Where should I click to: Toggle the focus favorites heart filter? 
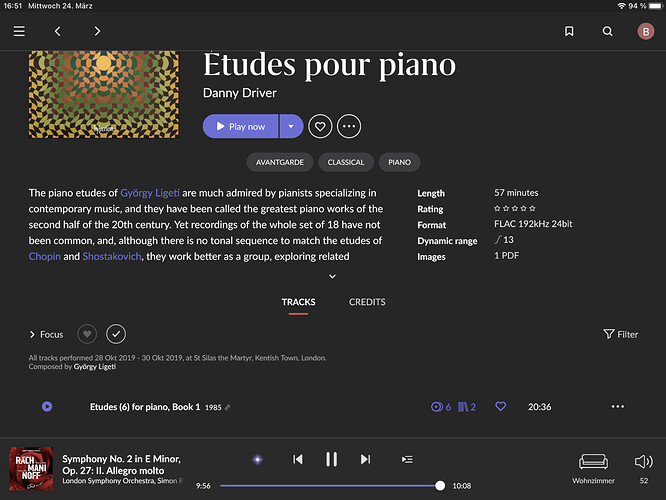87,334
